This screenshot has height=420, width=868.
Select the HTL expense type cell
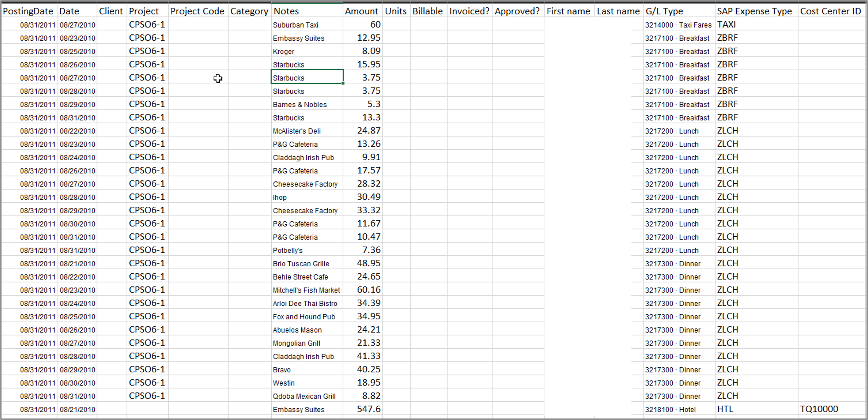pyautogui.click(x=757, y=409)
